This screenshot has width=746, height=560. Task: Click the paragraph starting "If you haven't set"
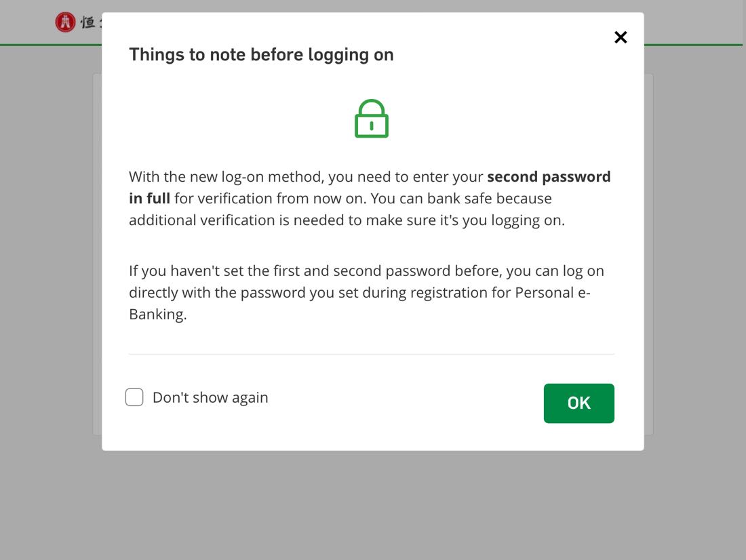tap(366, 292)
